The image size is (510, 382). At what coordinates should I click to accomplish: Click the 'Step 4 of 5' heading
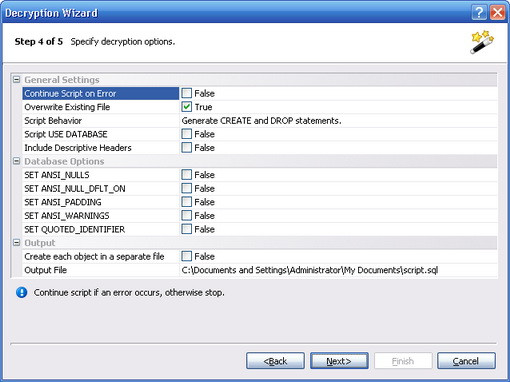pos(39,42)
